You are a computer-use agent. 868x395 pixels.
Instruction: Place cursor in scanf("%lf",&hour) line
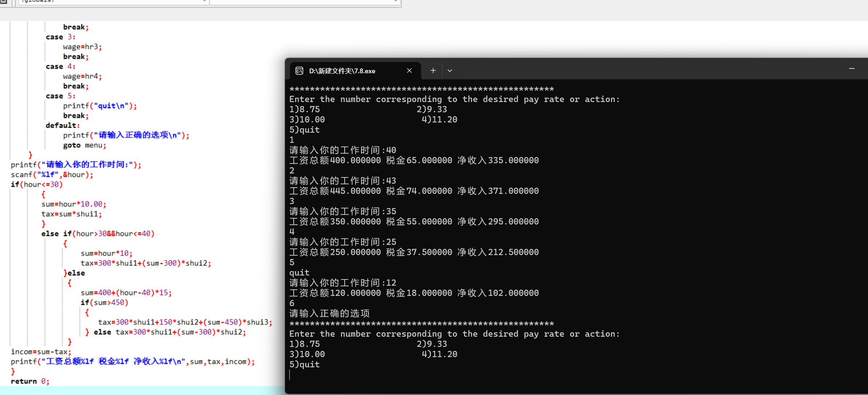(52, 175)
